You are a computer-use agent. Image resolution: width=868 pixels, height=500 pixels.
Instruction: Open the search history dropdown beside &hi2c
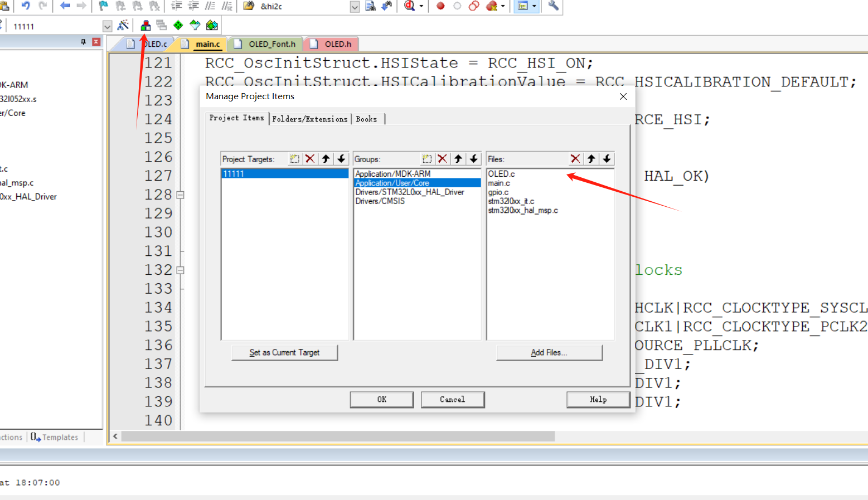point(355,6)
